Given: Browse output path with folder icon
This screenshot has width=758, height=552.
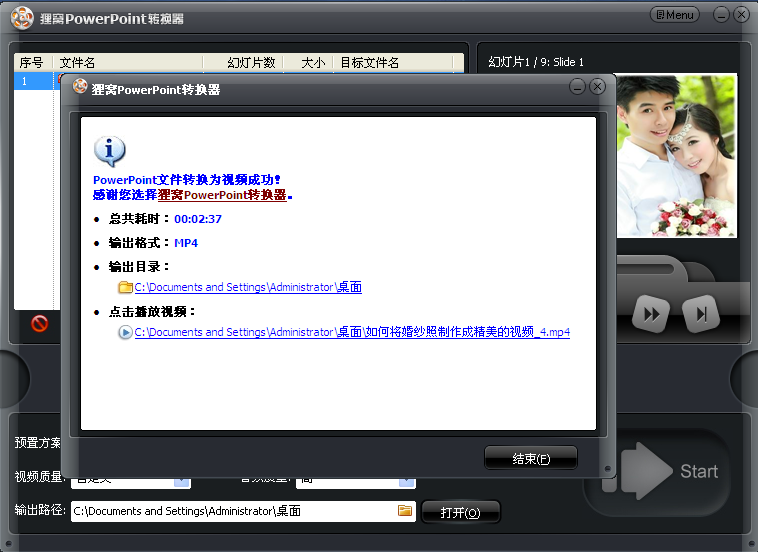Looking at the screenshot, I should pos(405,511).
